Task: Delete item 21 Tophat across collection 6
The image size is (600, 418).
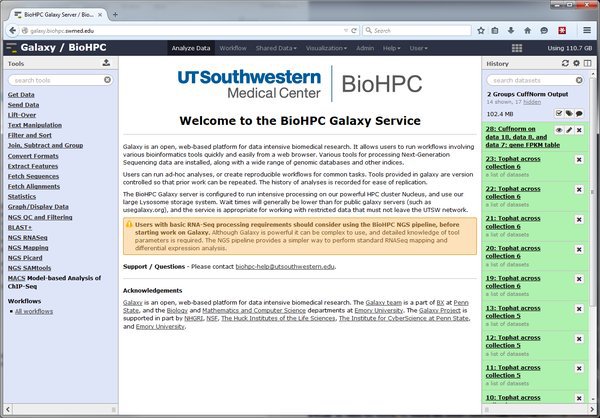Action: coord(579,220)
